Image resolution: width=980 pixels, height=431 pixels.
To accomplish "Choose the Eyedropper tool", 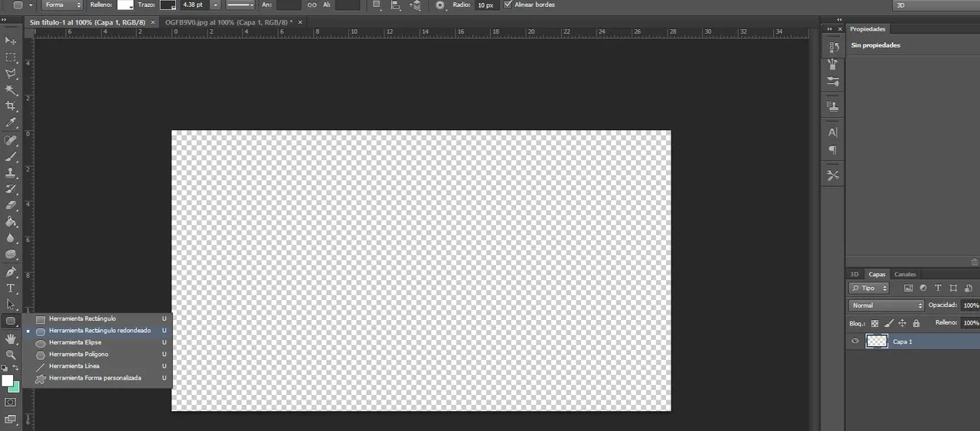I will point(11,122).
